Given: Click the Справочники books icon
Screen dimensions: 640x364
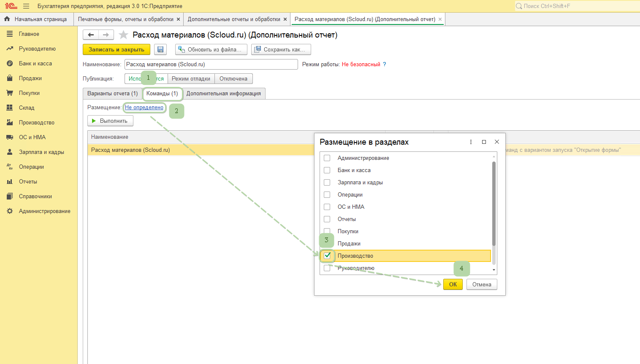Looking at the screenshot, I should 10,196.
